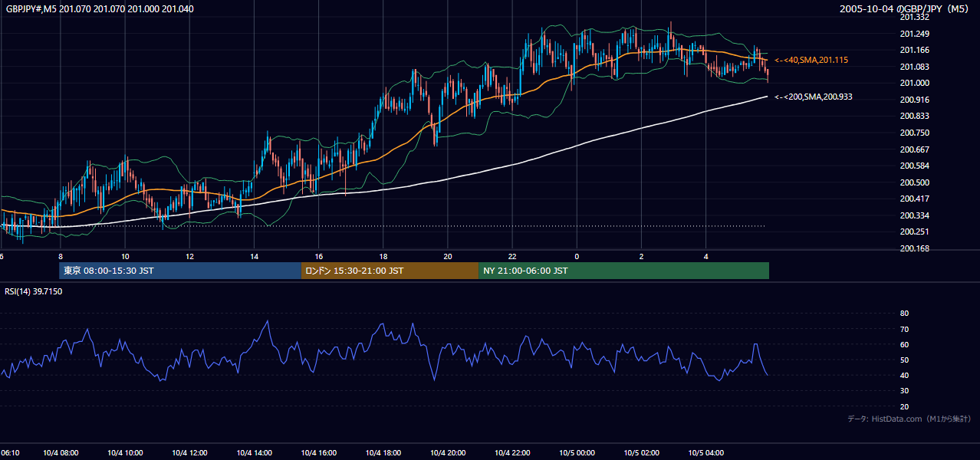Click RSI axis level 40

coord(904,375)
